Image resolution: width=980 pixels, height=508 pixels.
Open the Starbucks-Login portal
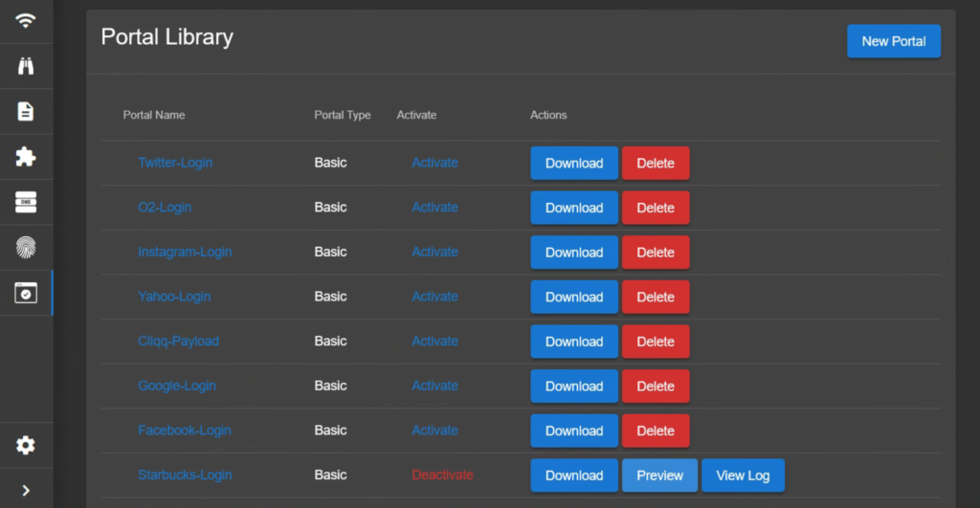tap(185, 475)
